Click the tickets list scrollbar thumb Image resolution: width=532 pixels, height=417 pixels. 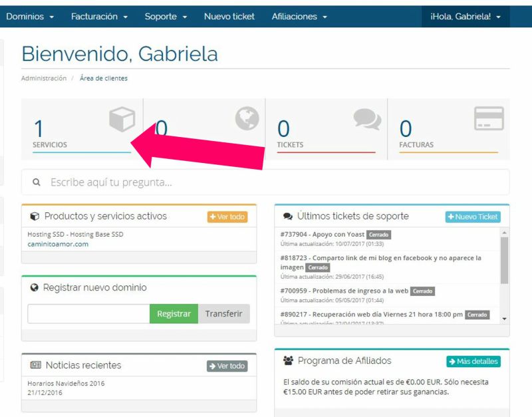click(505, 260)
